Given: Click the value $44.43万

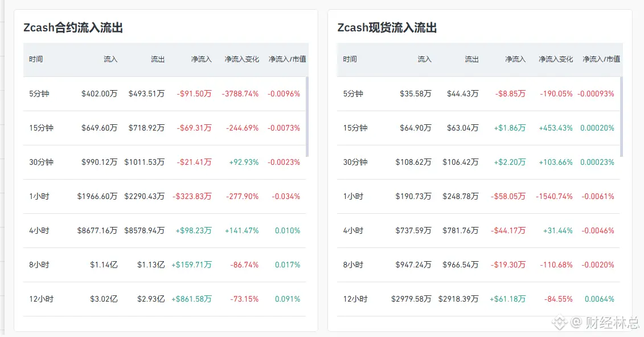Looking at the screenshot, I should click(x=463, y=94).
